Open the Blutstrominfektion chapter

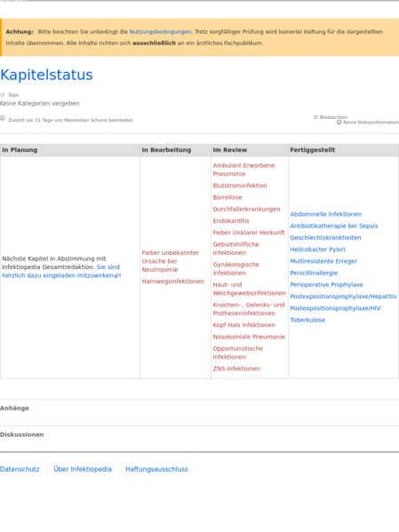(240, 186)
